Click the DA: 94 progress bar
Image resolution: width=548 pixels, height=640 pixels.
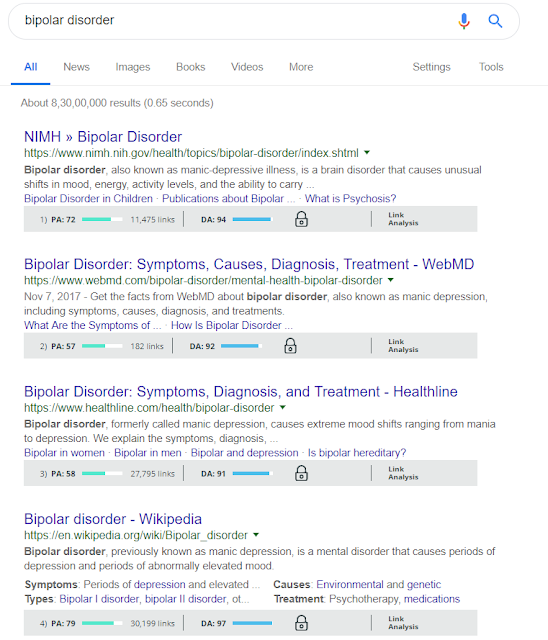click(252, 220)
